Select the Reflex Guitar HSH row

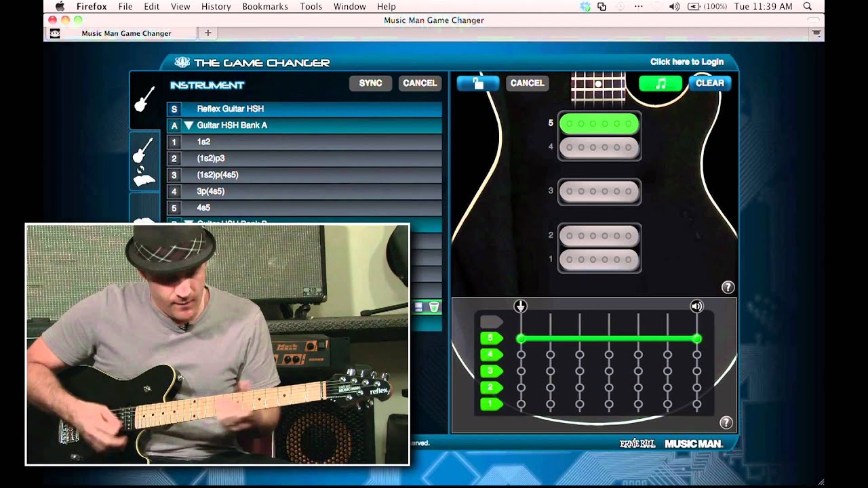304,108
